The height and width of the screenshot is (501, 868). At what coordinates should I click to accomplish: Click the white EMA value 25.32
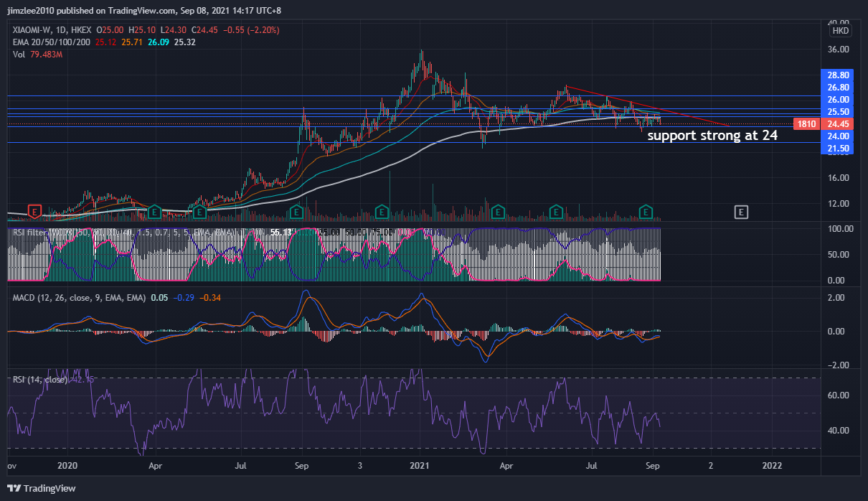tap(184, 42)
